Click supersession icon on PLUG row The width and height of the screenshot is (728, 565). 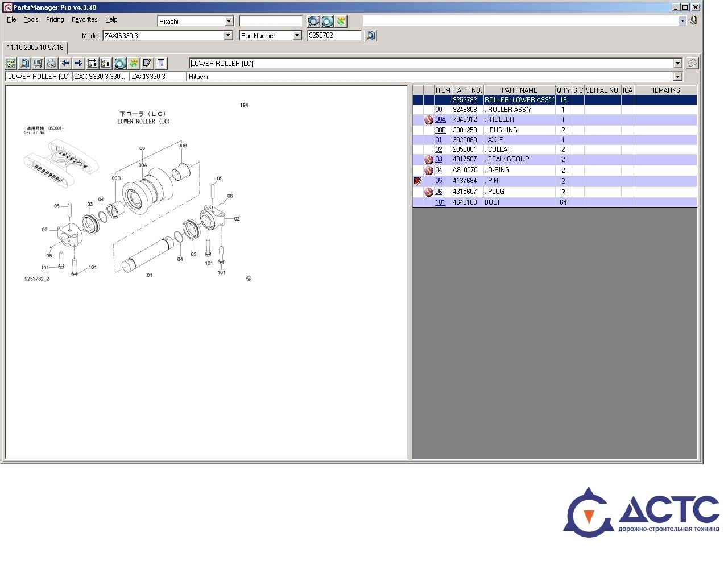pyautogui.click(x=429, y=192)
